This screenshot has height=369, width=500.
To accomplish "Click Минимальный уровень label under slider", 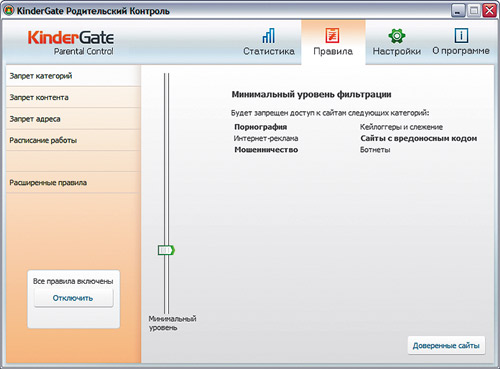I will tap(172, 323).
